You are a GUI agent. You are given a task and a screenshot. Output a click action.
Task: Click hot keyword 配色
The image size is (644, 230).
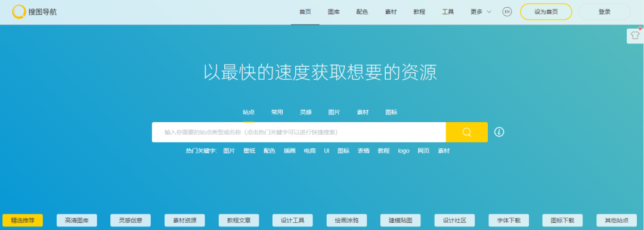point(270,151)
